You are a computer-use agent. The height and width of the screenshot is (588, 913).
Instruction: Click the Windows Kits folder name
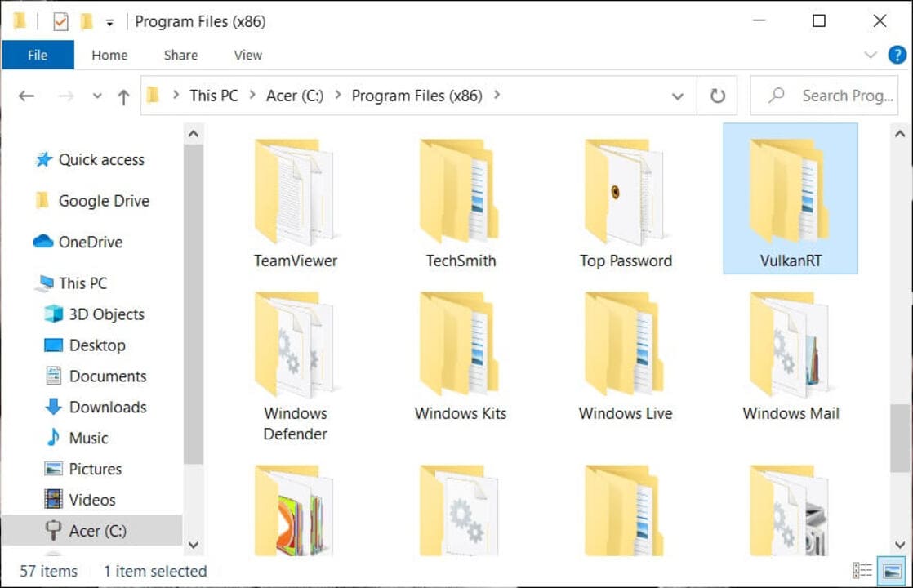460,413
